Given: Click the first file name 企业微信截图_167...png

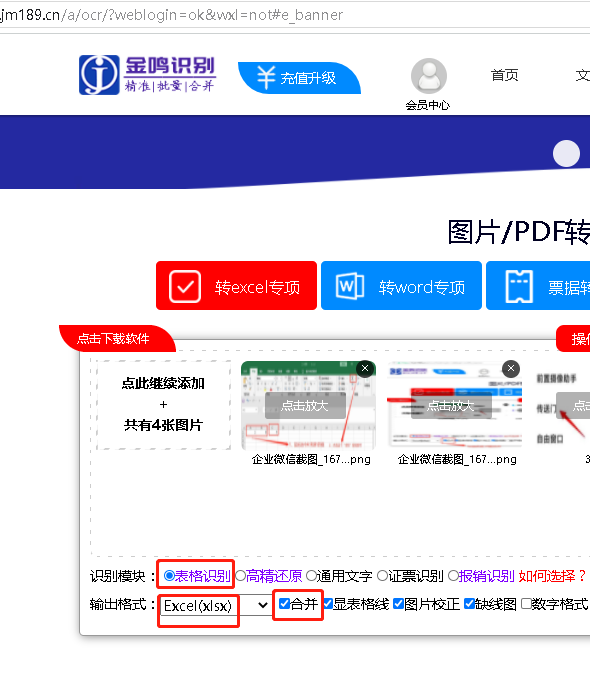Looking at the screenshot, I should click(311, 459).
